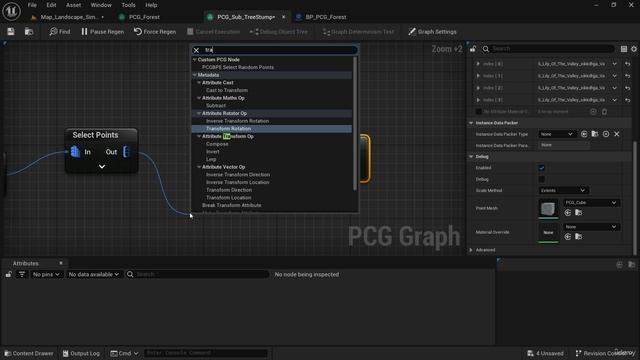Expand Index [0] array element

478,64
